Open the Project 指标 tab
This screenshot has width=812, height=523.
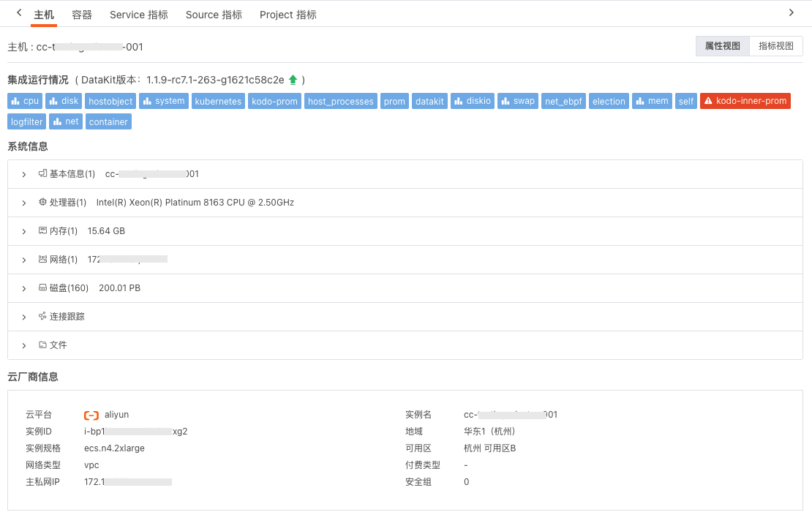288,15
